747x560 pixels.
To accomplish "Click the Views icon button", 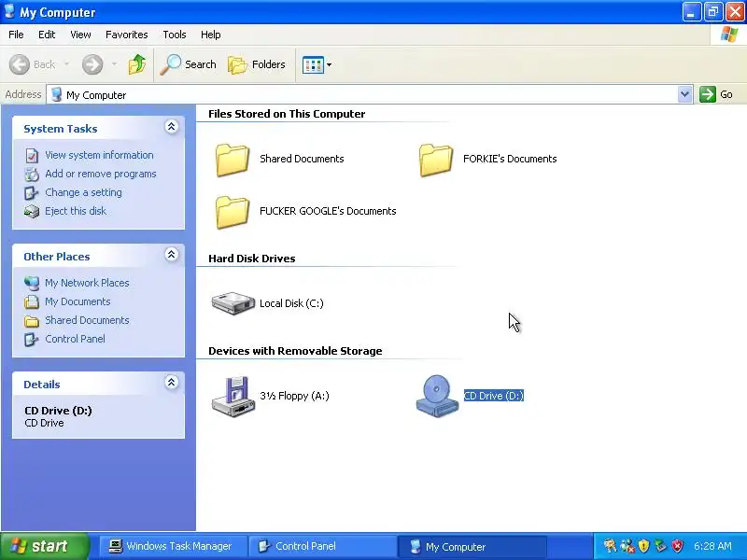I will 313,64.
